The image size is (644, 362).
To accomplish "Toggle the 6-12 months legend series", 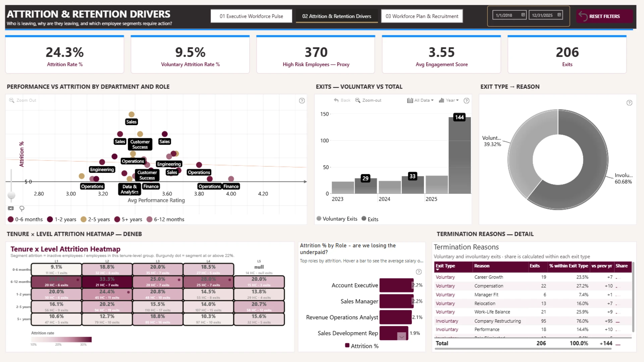I will point(165,219).
